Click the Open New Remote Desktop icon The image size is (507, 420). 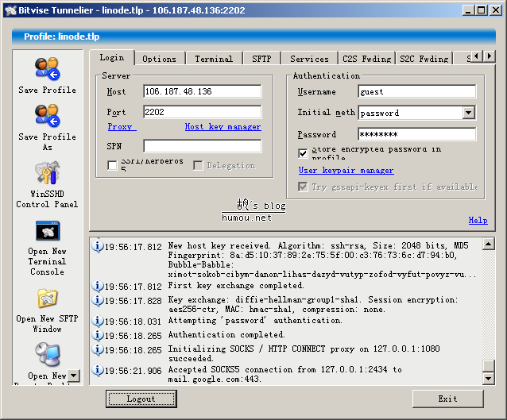[x=47, y=355]
